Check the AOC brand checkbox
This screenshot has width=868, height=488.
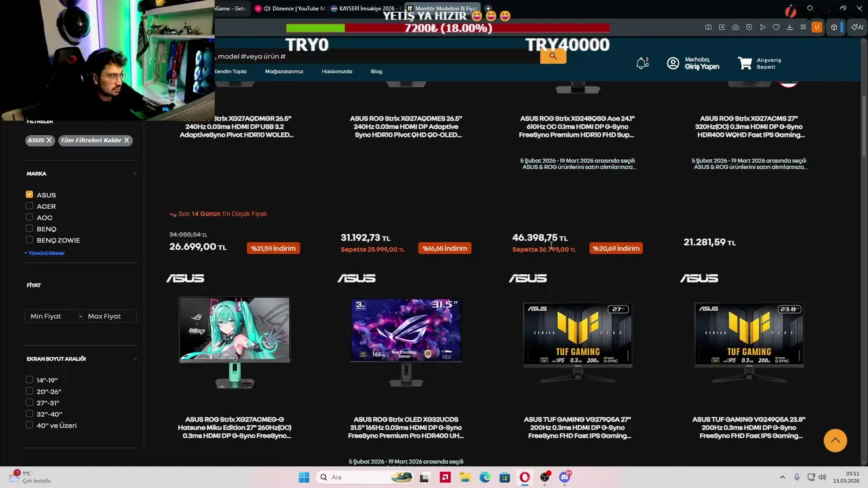tap(29, 218)
